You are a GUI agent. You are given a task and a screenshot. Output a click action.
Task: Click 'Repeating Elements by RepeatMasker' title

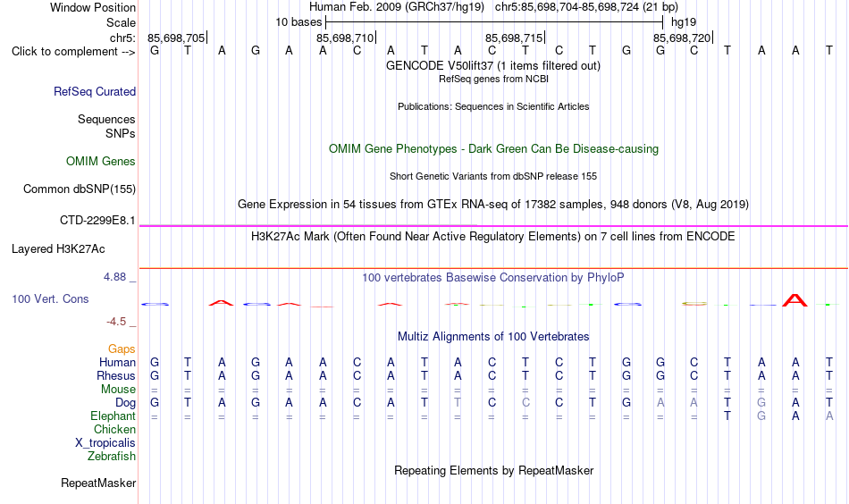494,471
